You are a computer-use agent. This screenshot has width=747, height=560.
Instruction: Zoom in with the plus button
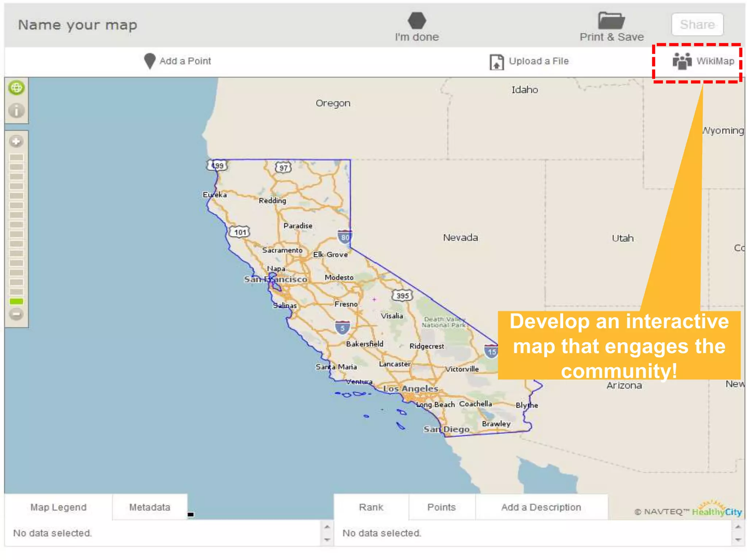[16, 141]
